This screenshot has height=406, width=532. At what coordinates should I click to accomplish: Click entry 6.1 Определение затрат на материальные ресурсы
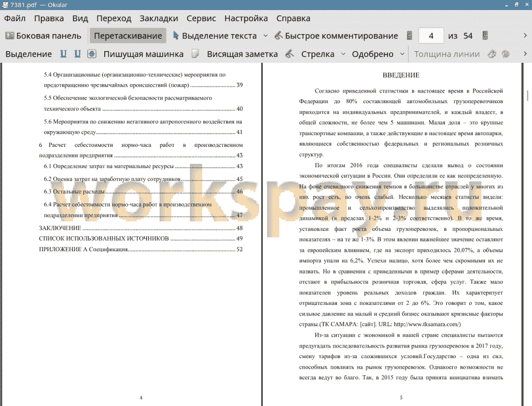[x=143, y=167]
